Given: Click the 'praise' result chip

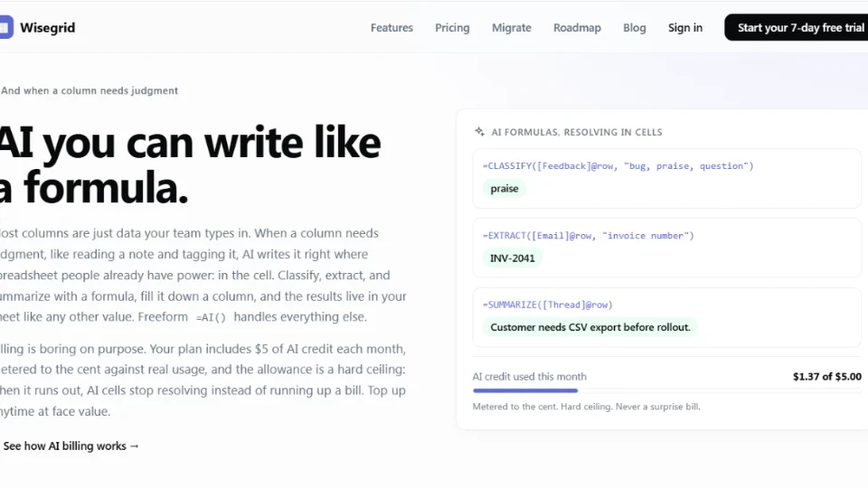Looking at the screenshot, I should 505,189.
